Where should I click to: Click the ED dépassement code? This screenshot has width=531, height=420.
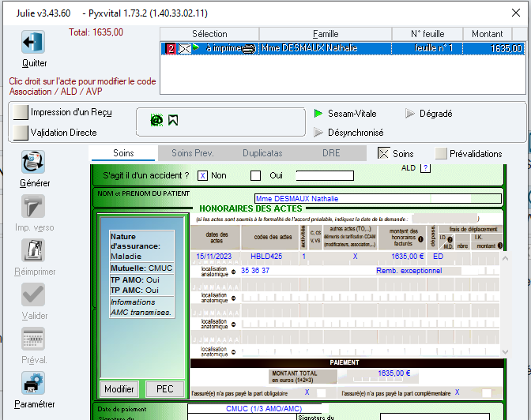(438, 257)
